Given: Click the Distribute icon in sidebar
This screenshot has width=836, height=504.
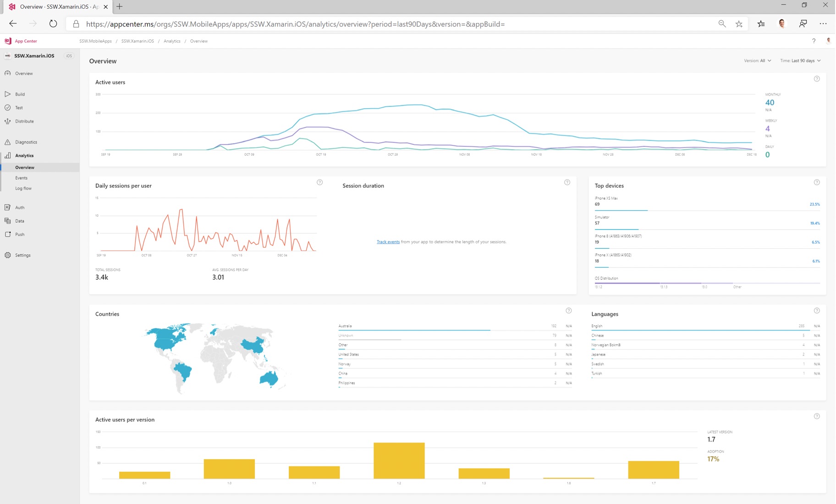Looking at the screenshot, I should pos(8,121).
